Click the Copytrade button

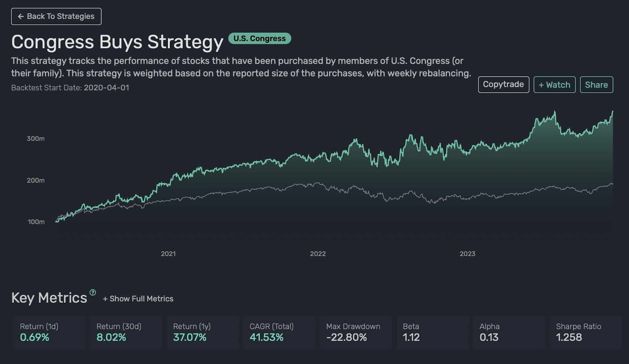503,84
